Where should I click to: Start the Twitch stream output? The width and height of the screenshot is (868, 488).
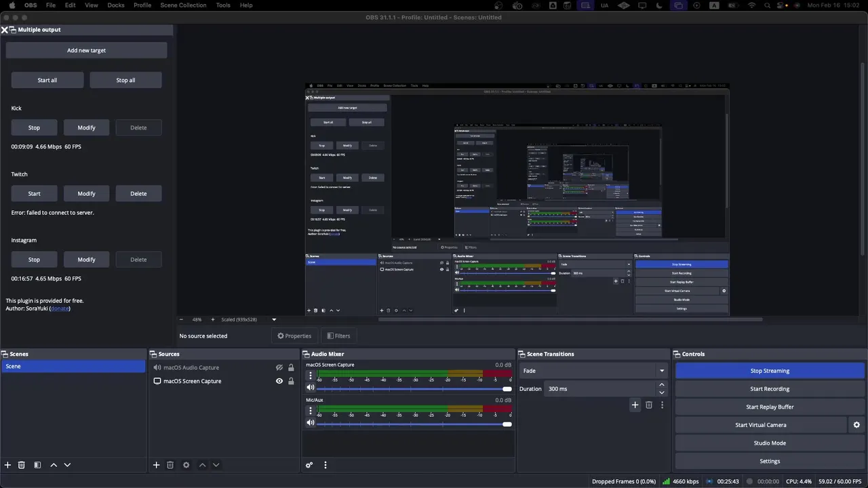click(x=34, y=193)
